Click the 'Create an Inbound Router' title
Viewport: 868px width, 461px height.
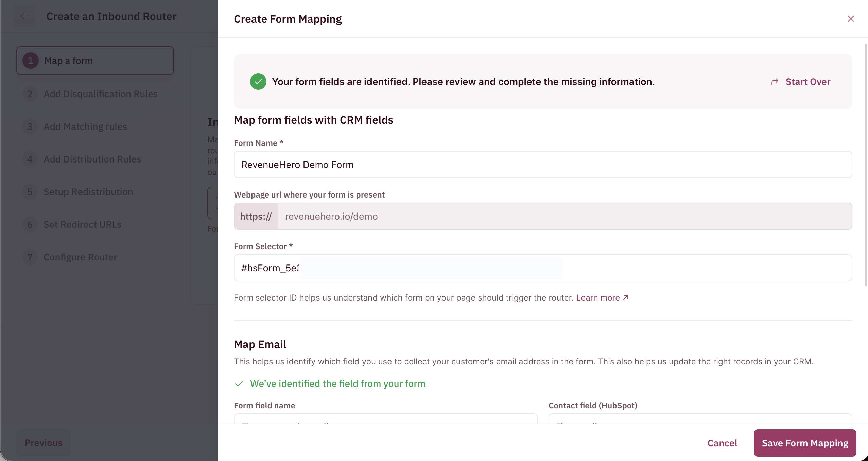point(111,16)
